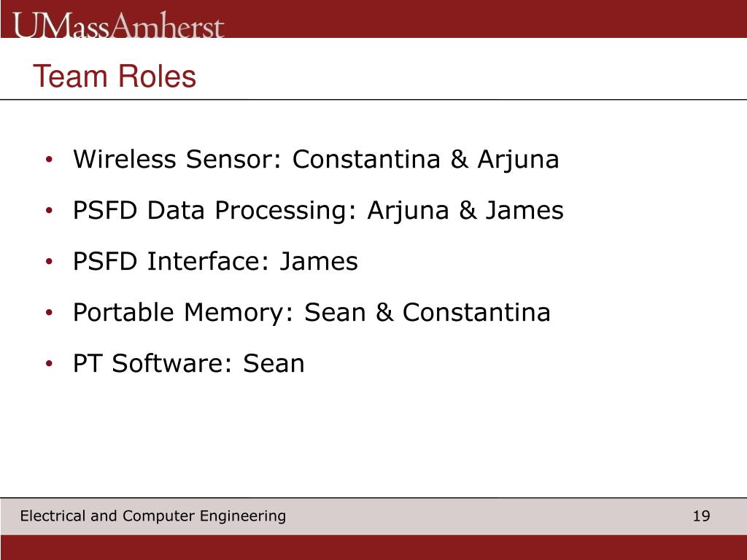Screen dimensions: 747x560
Task: Click the dark red bottom footer bar
Action: point(373,547)
